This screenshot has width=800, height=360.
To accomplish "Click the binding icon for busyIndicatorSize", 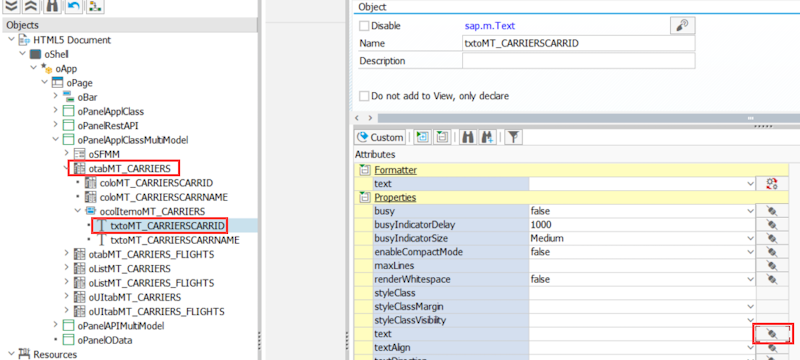I will click(x=772, y=239).
